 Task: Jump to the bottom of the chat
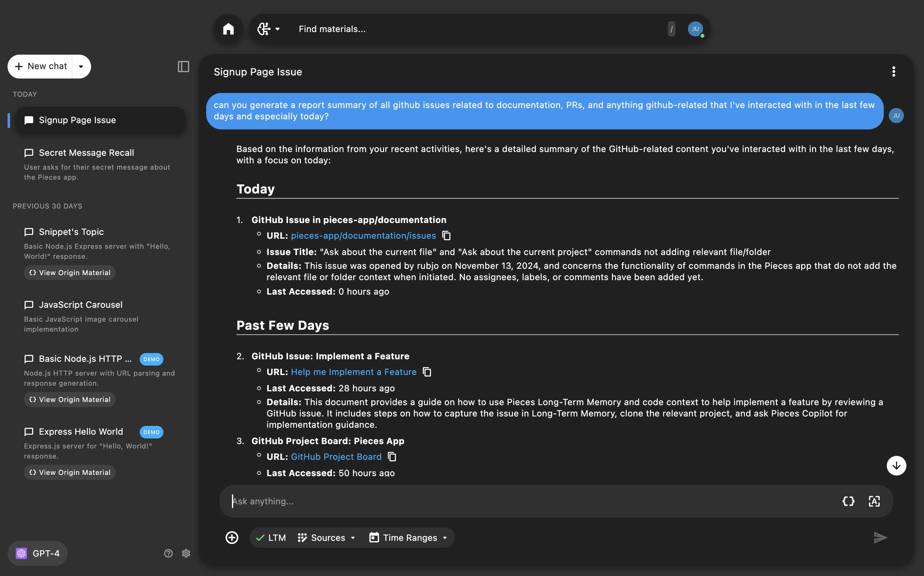point(896,465)
